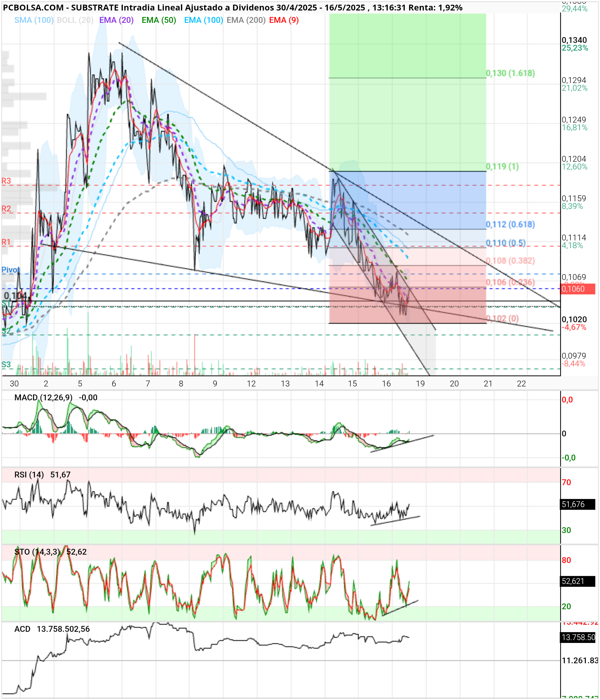Click date 13 on the time axis
The width and height of the screenshot is (600, 700).
click(285, 383)
